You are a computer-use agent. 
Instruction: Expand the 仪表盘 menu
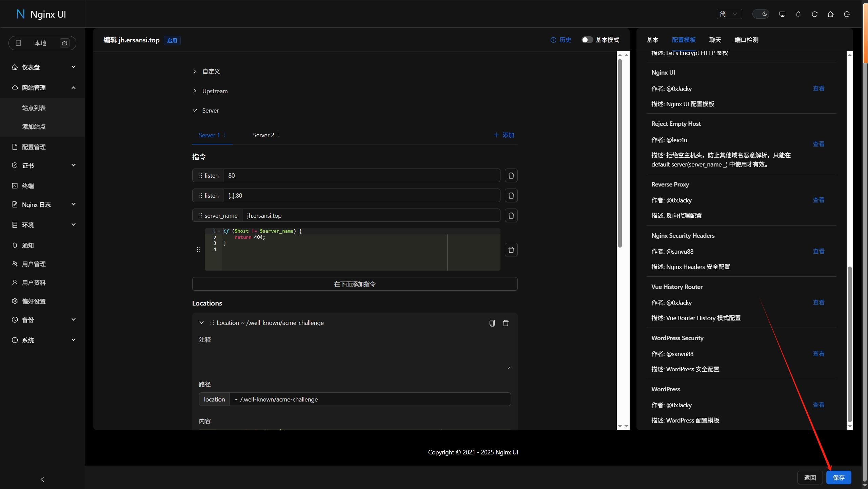click(42, 67)
